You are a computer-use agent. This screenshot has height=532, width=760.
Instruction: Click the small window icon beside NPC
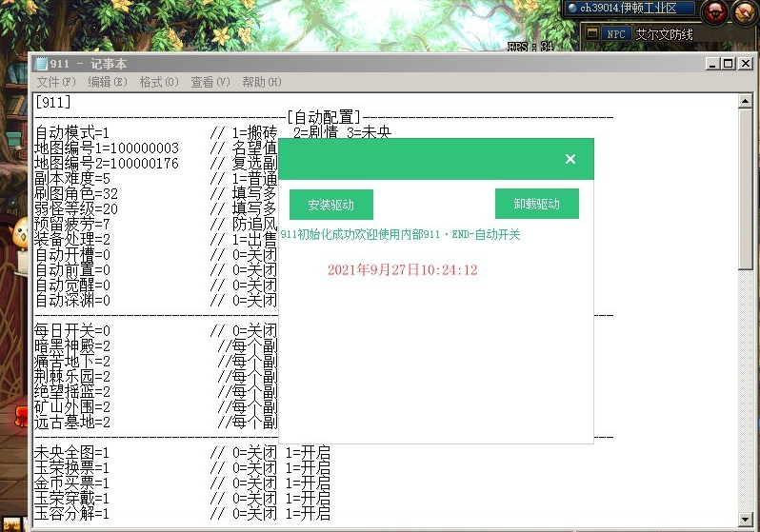[591, 33]
